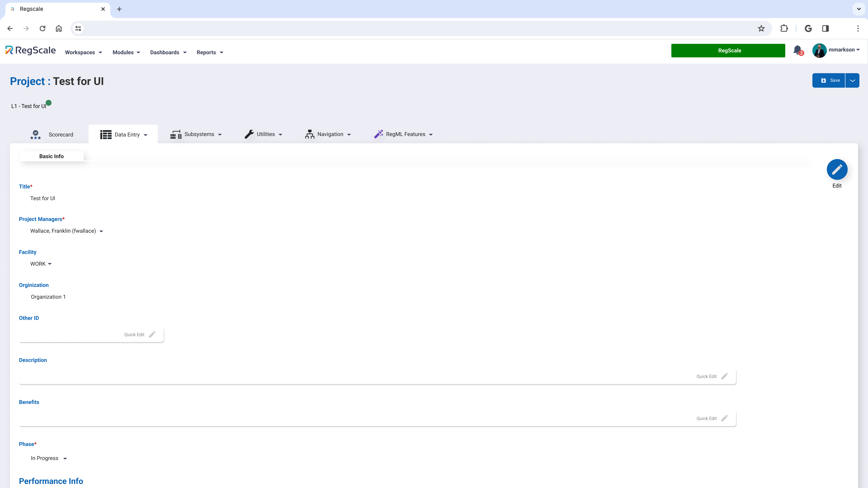Open the Subsystems tab menu
Viewport: 868px width, 488px height.
(x=196, y=134)
